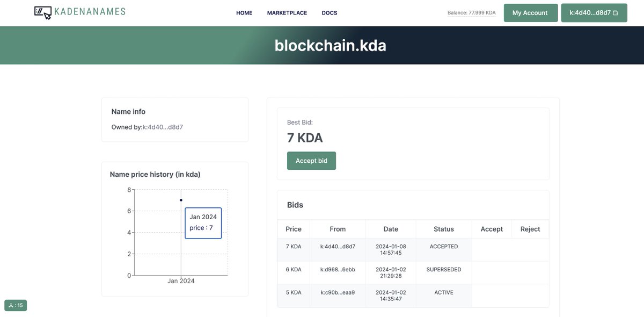Viewport: 644px width, 317px height.
Task: Click the From column header
Action: (338, 229)
